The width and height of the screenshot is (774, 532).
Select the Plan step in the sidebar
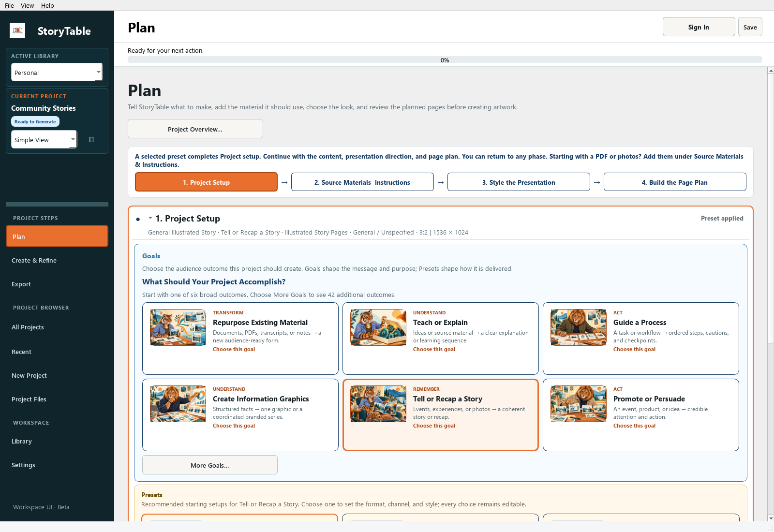57,236
